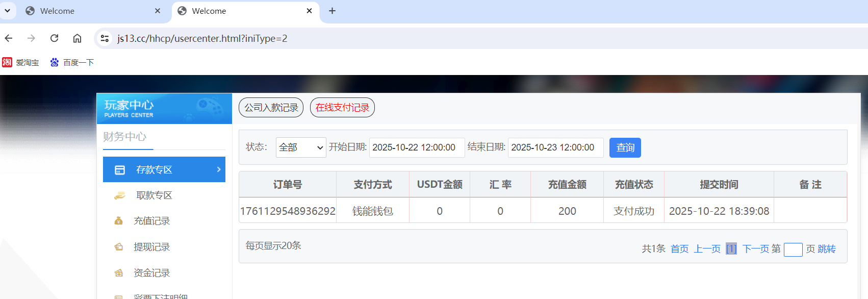Screen dimensions: 868x299
Task: Click the browser forward arrow
Action: point(31,38)
